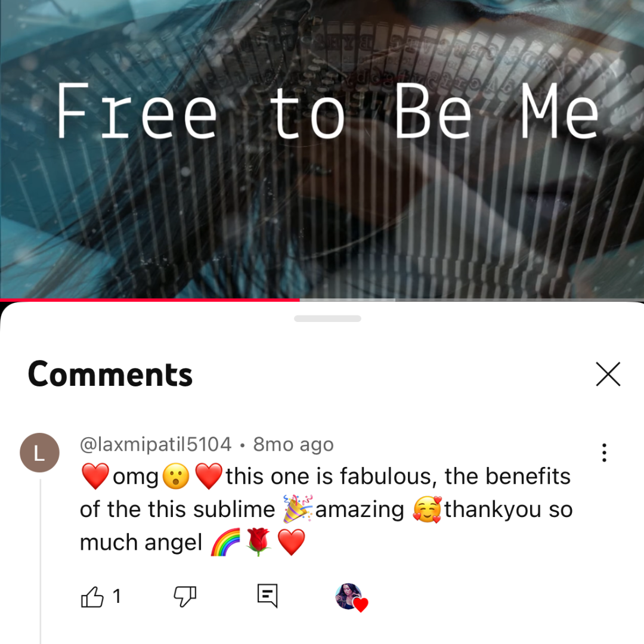The height and width of the screenshot is (644, 644).
Task: Tap the comment text starting with omg
Action: click(326, 509)
